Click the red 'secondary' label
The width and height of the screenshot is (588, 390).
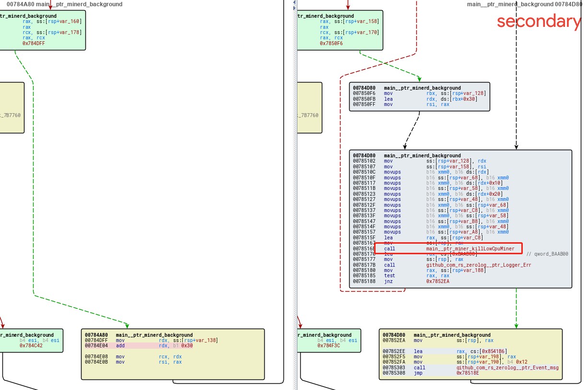coord(538,22)
